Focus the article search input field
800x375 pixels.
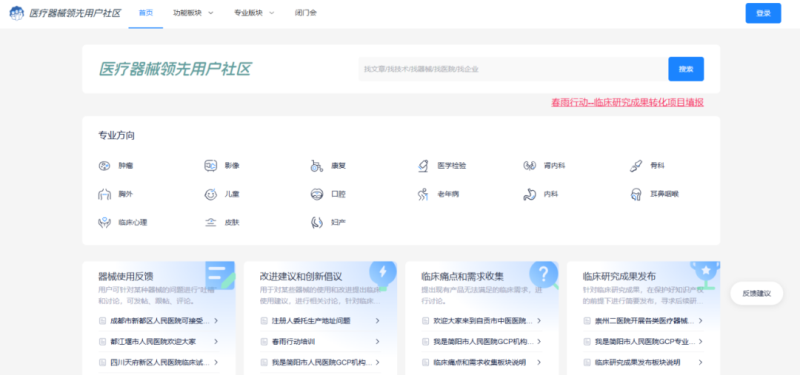pos(513,69)
